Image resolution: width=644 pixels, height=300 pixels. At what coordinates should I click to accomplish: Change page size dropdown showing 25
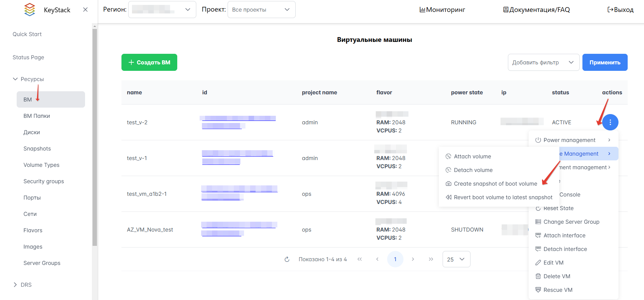click(x=456, y=259)
